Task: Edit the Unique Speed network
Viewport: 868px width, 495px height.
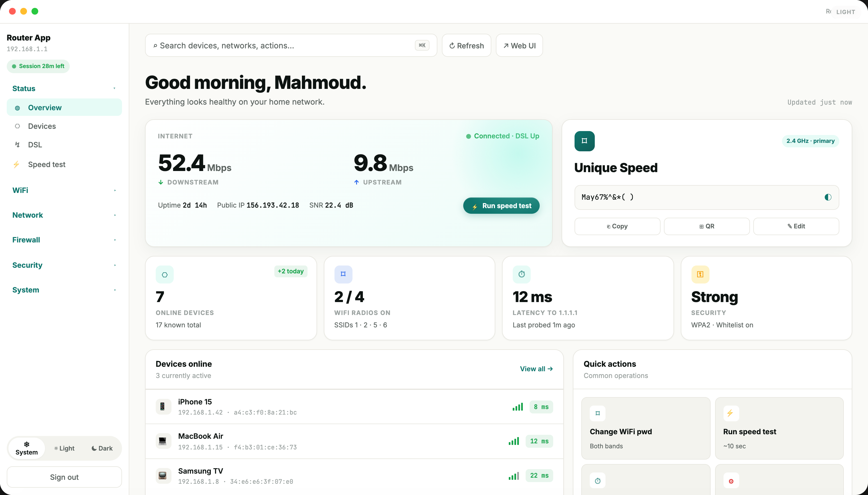Action: tap(796, 226)
